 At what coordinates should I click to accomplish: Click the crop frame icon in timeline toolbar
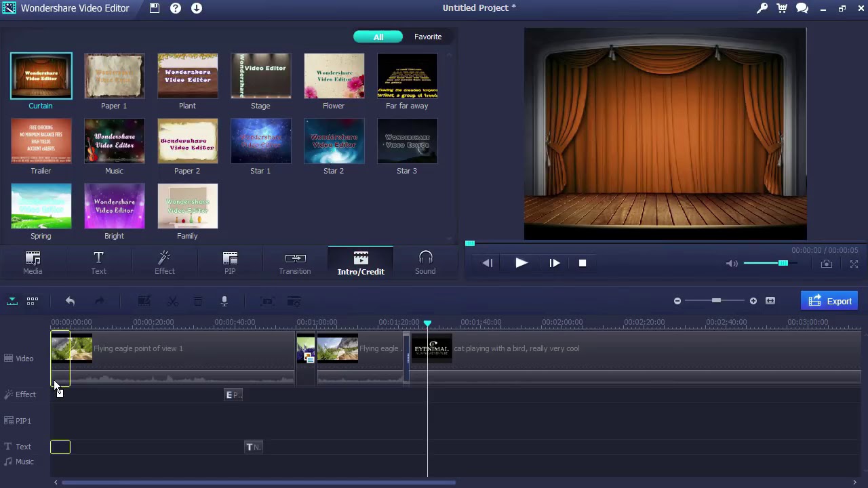pos(267,301)
